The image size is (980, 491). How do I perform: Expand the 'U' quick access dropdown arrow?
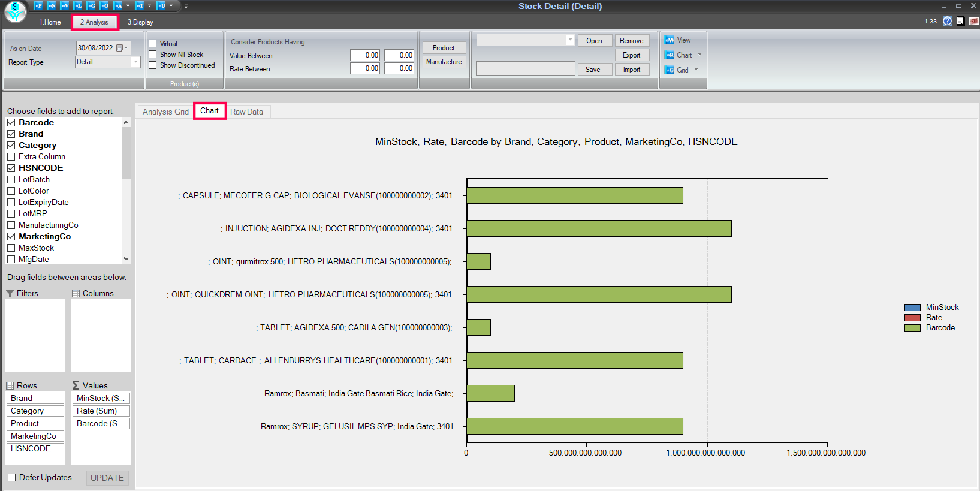coord(171,5)
